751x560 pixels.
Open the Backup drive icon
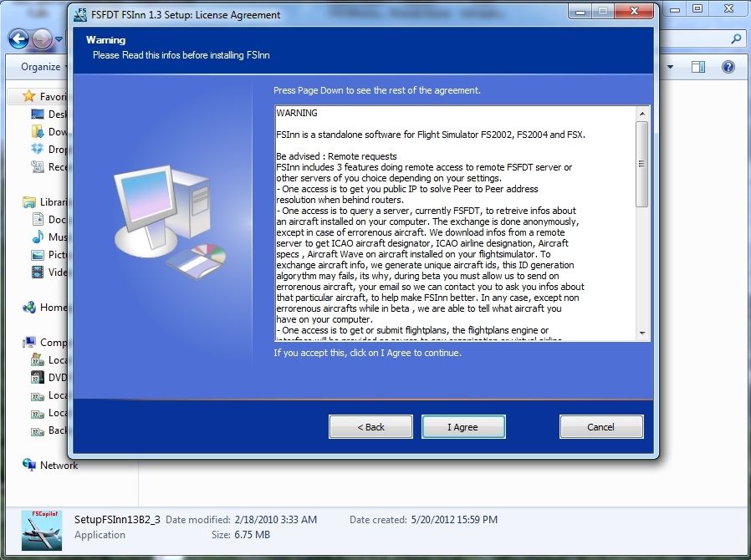click(x=38, y=430)
